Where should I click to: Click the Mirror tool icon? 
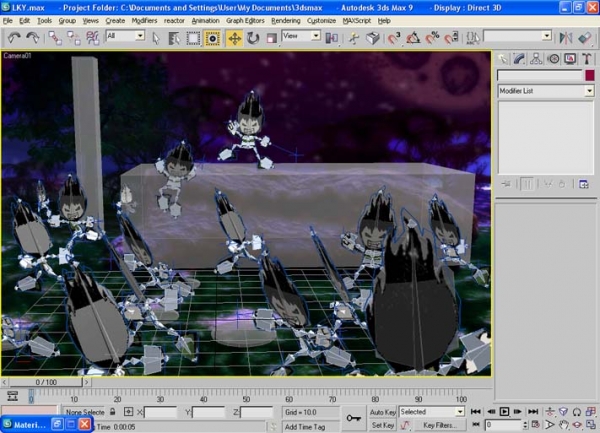pyautogui.click(x=566, y=38)
